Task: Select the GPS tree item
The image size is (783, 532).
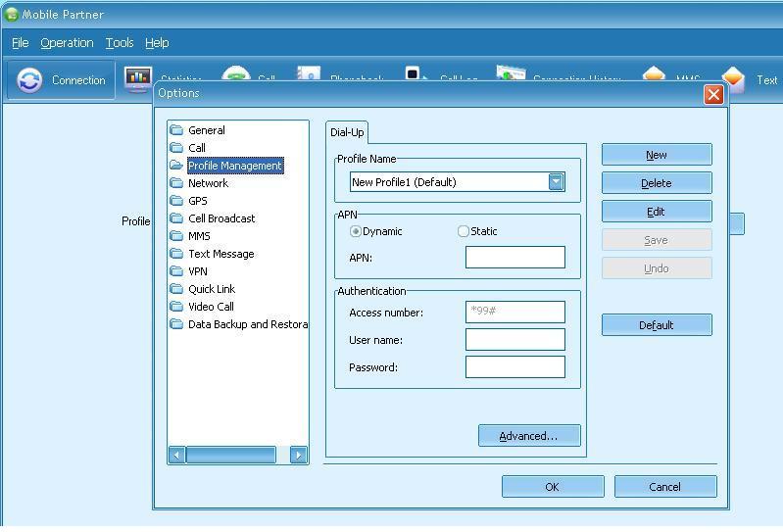Action: click(x=198, y=201)
